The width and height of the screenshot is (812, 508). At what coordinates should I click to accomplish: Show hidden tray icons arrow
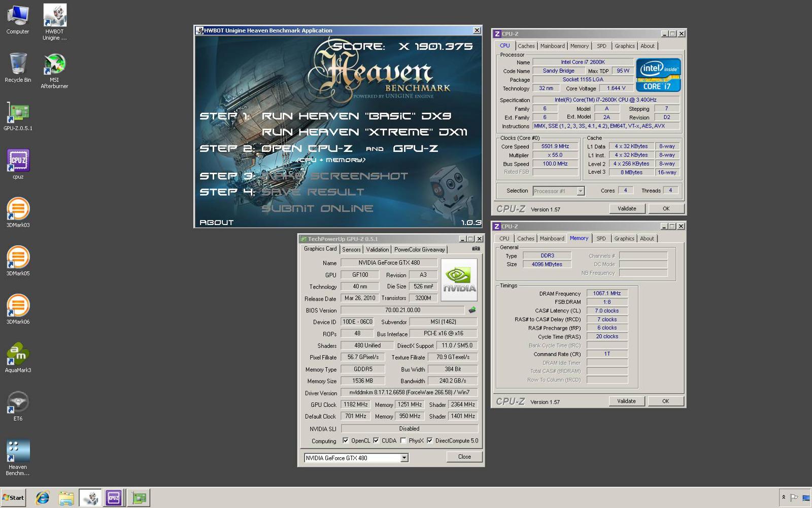784,497
